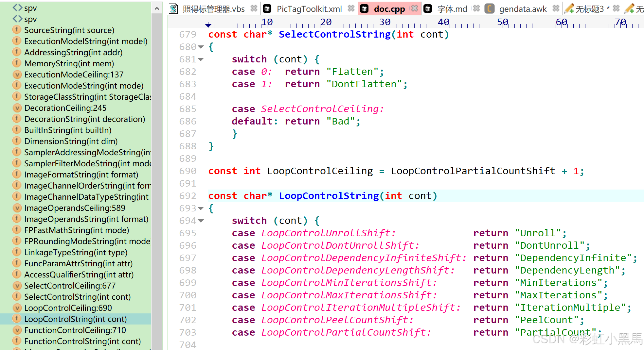Click the function icon beside SourceString
The height and width of the screenshot is (350, 644).
(17, 30)
